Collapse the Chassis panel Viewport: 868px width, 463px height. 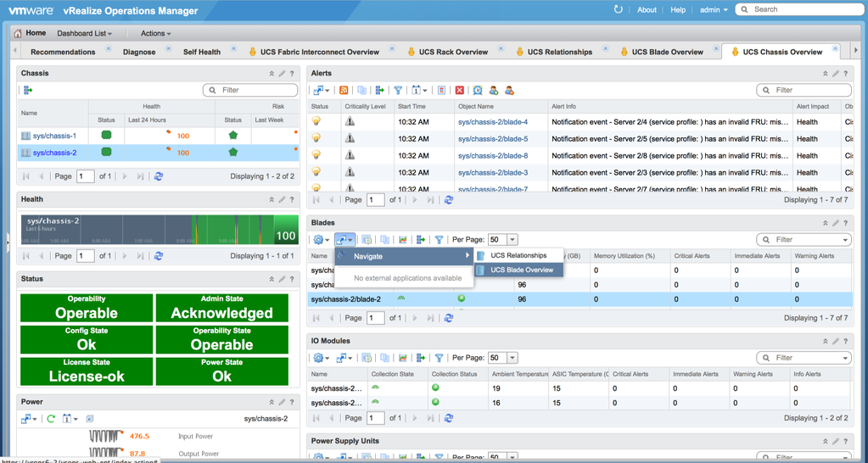pos(272,73)
